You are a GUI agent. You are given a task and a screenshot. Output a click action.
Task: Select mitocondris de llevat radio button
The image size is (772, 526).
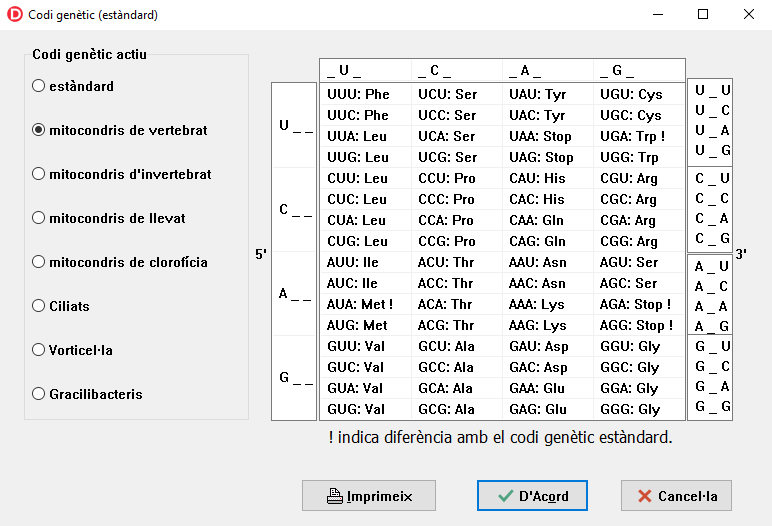[x=39, y=218]
